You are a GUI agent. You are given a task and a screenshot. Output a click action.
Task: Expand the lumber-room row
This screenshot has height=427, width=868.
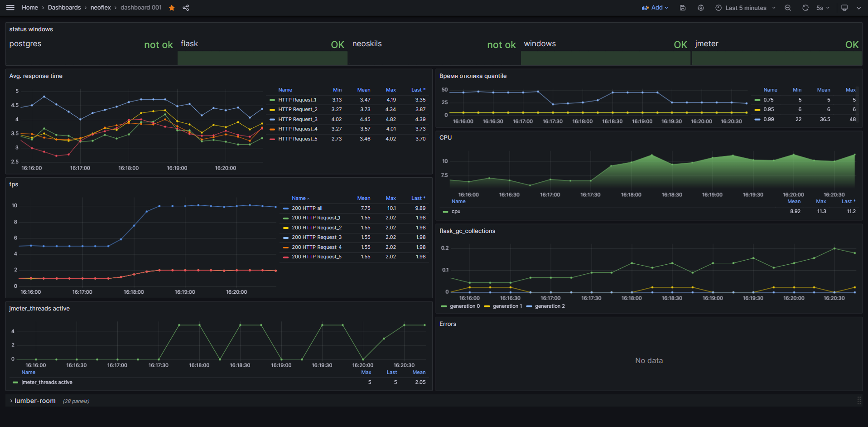[x=35, y=401]
